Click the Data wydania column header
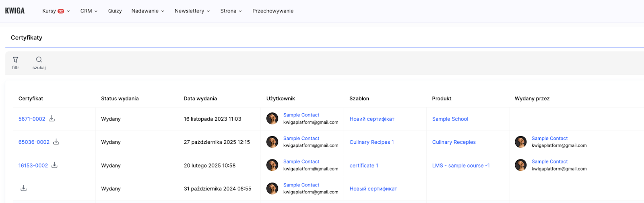The height and width of the screenshot is (203, 644). pyautogui.click(x=200, y=99)
